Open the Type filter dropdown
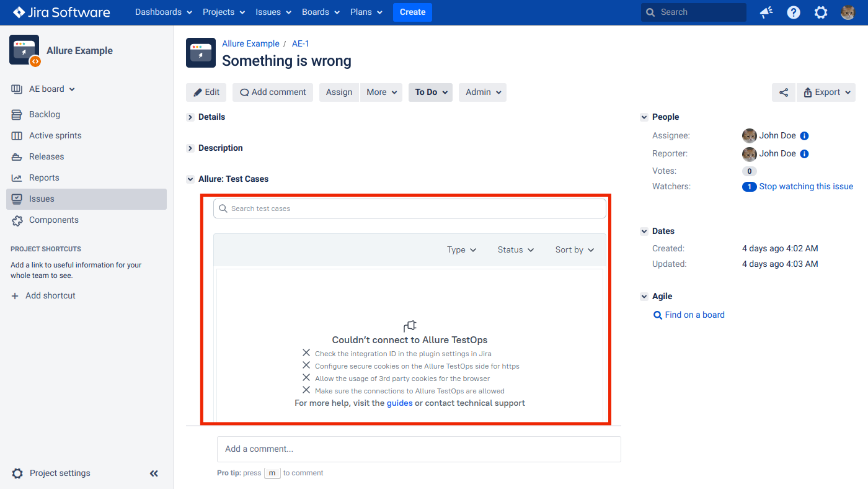This screenshot has height=489, width=868. coord(462,249)
